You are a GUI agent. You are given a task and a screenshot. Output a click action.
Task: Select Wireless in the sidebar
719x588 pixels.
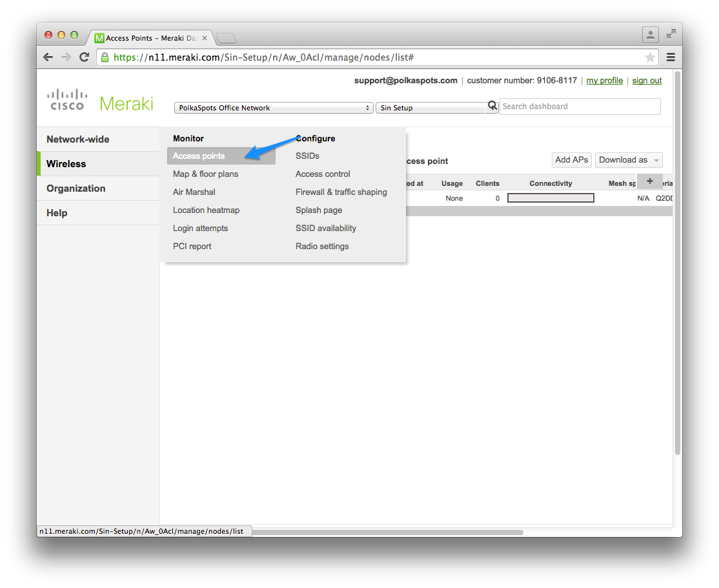[x=98, y=164]
